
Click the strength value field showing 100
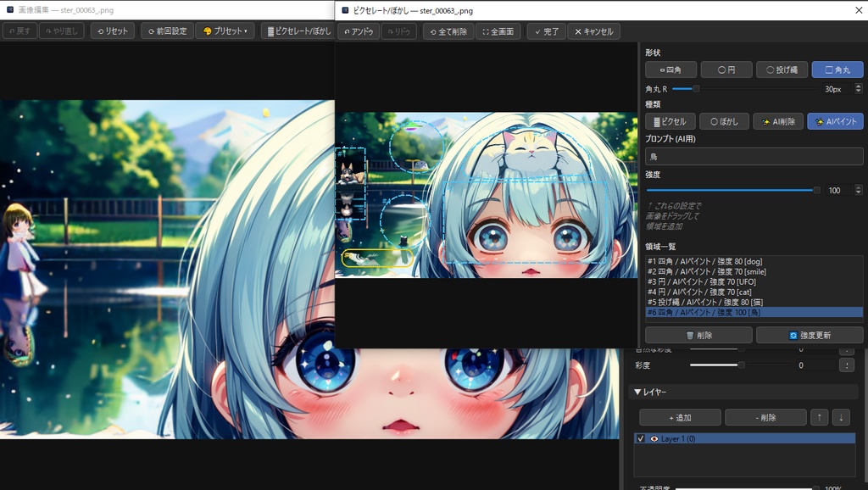click(x=838, y=191)
